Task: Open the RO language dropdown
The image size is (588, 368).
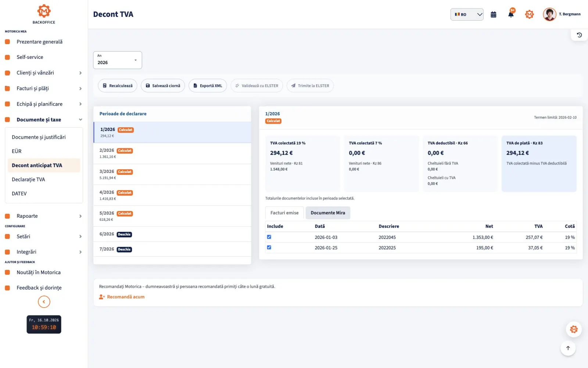Action: 467,14
